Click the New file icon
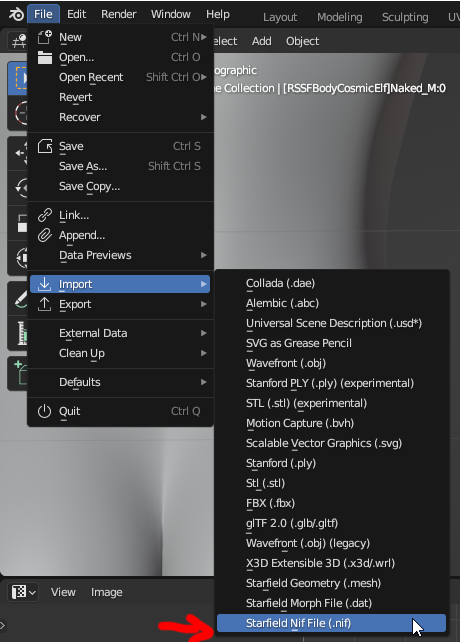Image resolution: width=460 pixels, height=642 pixels. (45, 37)
